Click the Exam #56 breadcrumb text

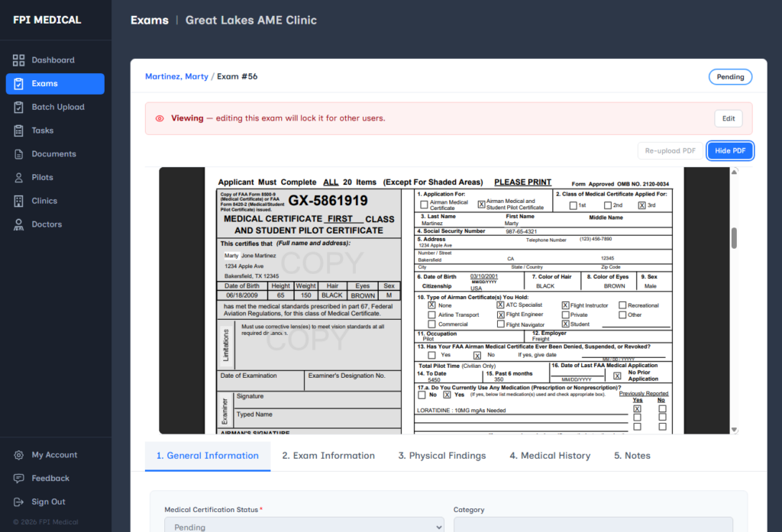pyautogui.click(x=237, y=76)
